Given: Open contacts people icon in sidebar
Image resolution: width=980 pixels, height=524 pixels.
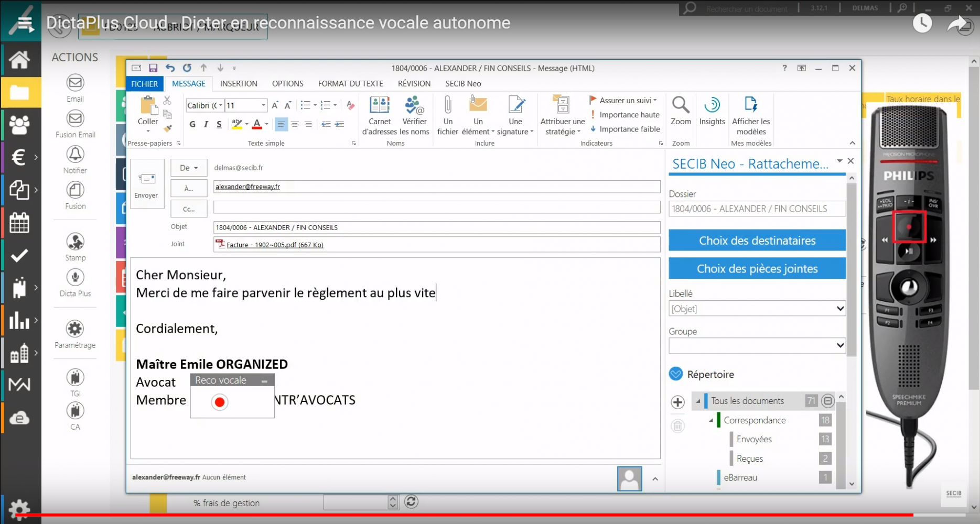Looking at the screenshot, I should pos(19,125).
